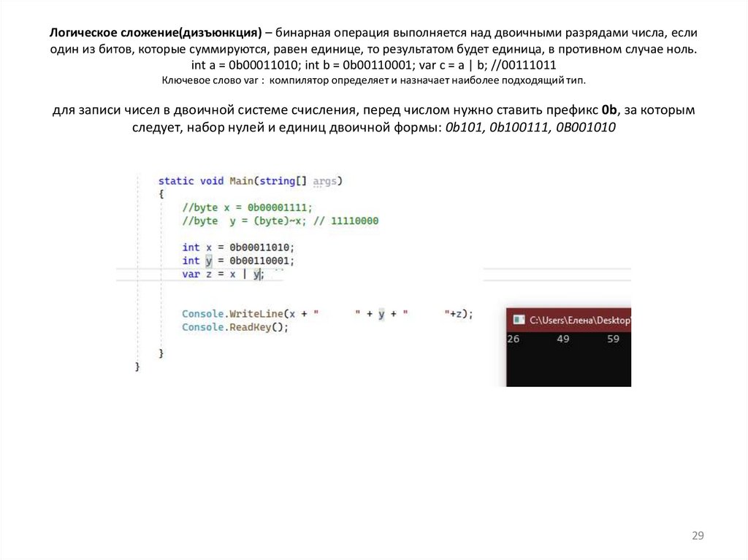Click the bold '0b' prefix in paragraph
This screenshot has height=560, width=748.
[609, 110]
